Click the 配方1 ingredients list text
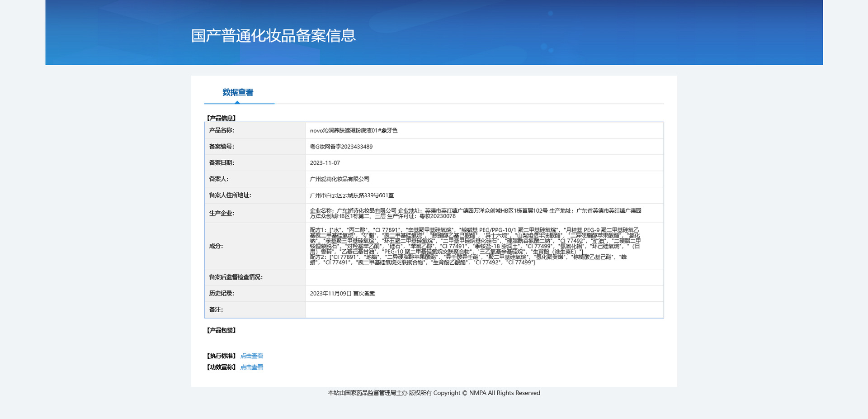The height and width of the screenshot is (419, 868). click(x=475, y=241)
